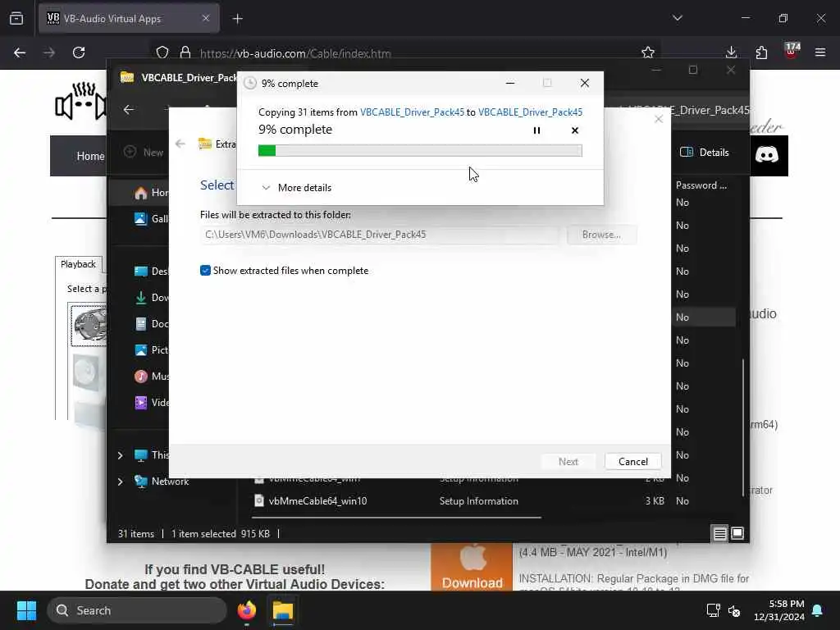This screenshot has height=630, width=840.
Task: Close the extract wizard dialog
Action: click(659, 119)
